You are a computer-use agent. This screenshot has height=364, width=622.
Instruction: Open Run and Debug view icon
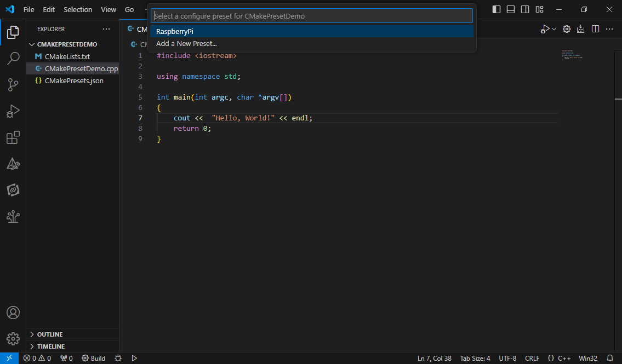pyautogui.click(x=13, y=111)
